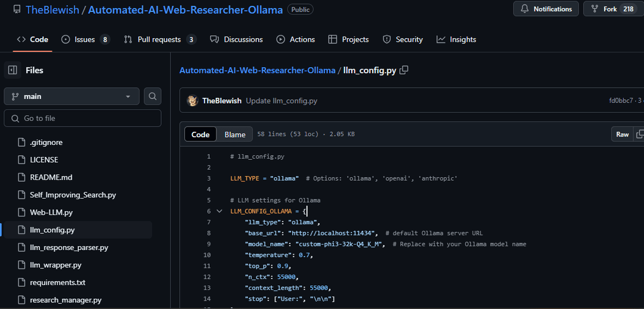
Task: Click the "n_ctx" key on line 12
Action: (257, 277)
